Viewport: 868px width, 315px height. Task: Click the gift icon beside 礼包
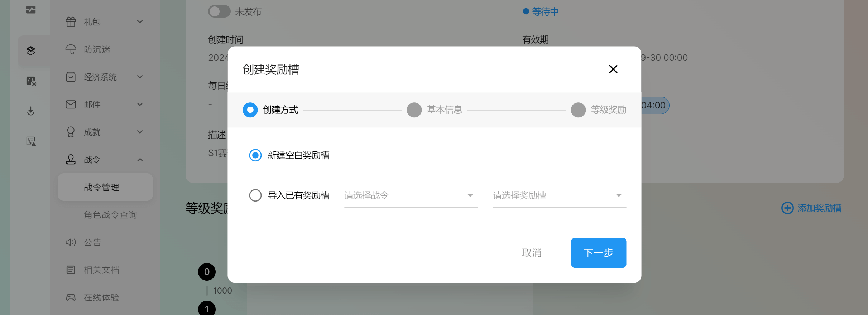click(x=71, y=22)
